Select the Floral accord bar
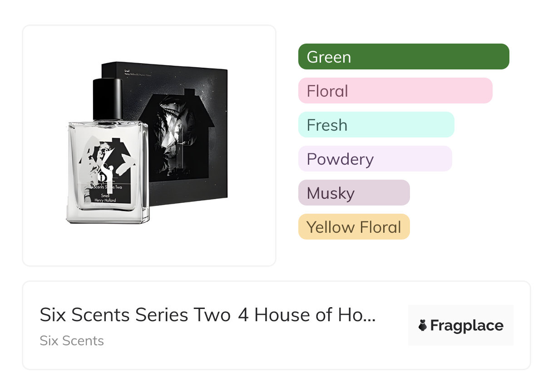553x392 pixels. tap(395, 91)
